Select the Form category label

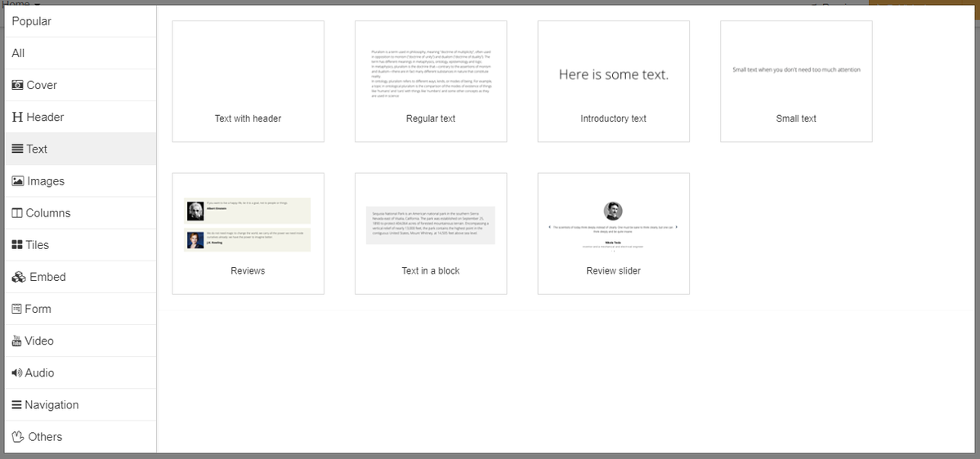coord(38,309)
